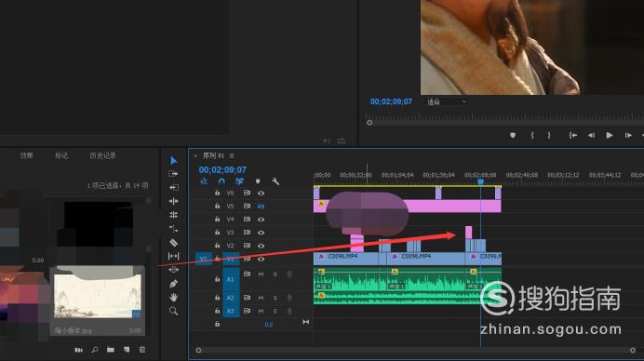The width and height of the screenshot is (644, 361).
Task: Select the Selection arrow tool
Action: [174, 161]
